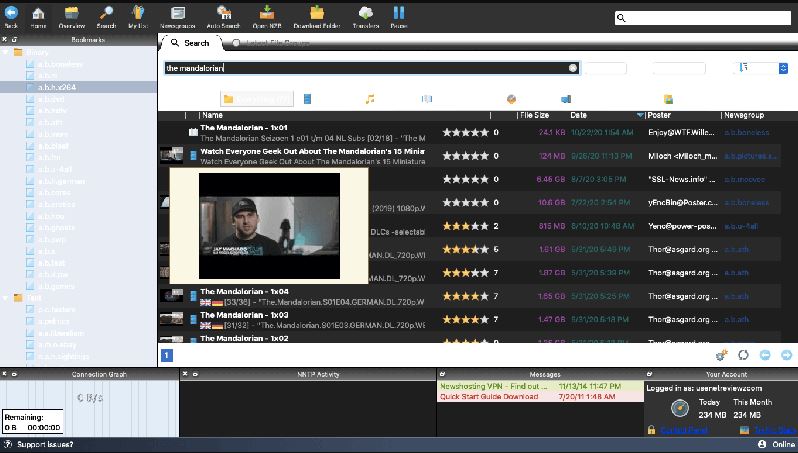Go back with the Back arrow
This screenshot has width=798, height=453.
point(11,16)
